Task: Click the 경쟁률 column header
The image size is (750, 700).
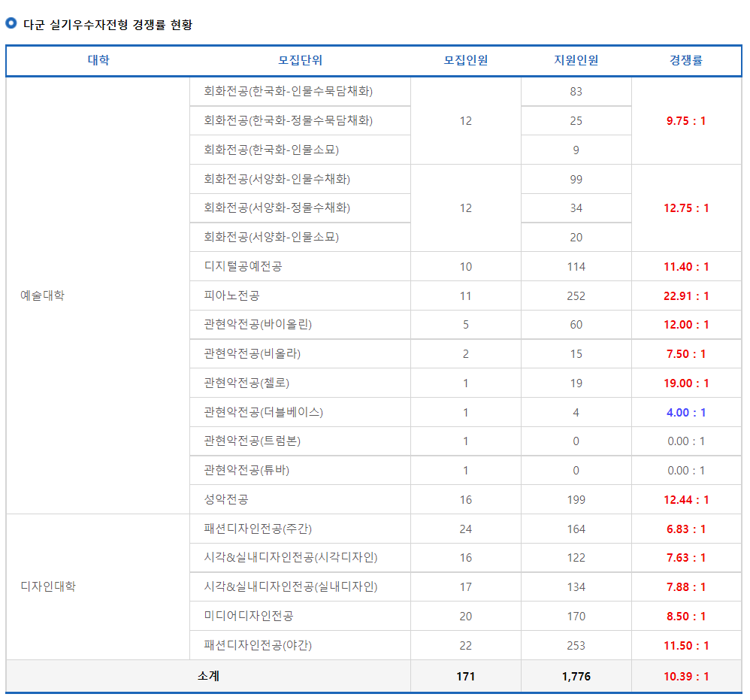Action: coord(685,60)
